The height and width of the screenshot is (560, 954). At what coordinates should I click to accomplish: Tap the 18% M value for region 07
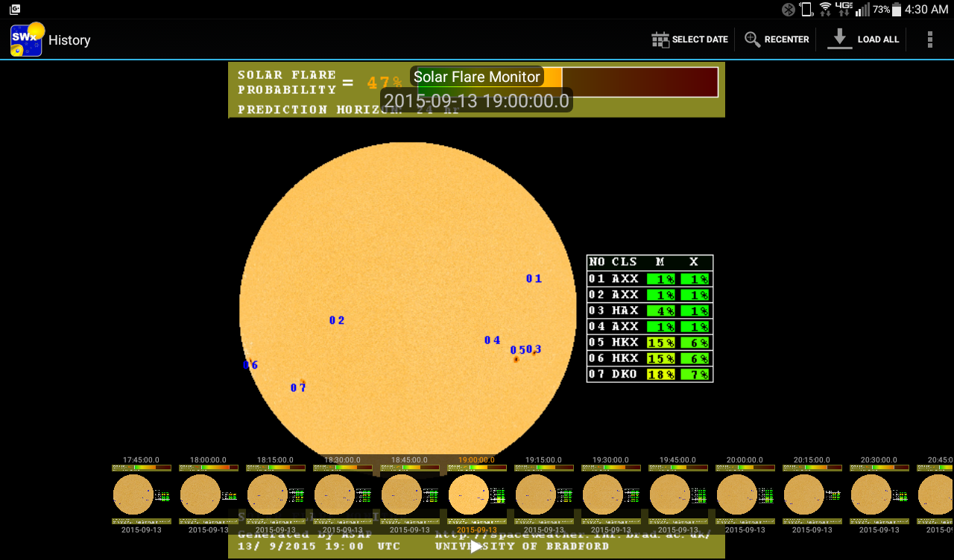click(661, 375)
